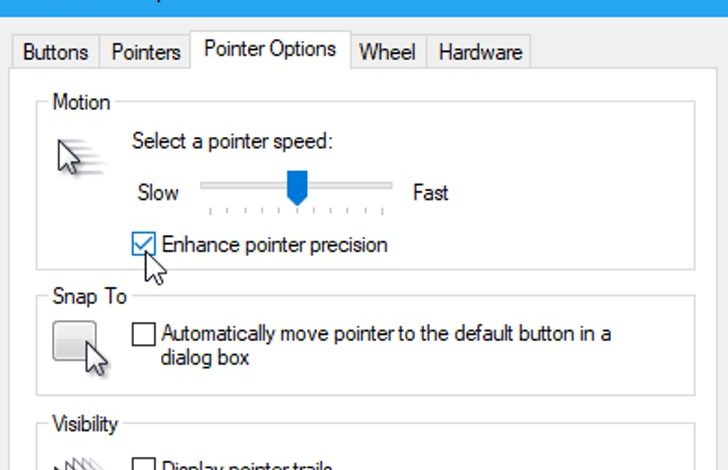This screenshot has width=728, height=470.
Task: Click the "Select a pointer speed" text
Action: click(x=232, y=141)
